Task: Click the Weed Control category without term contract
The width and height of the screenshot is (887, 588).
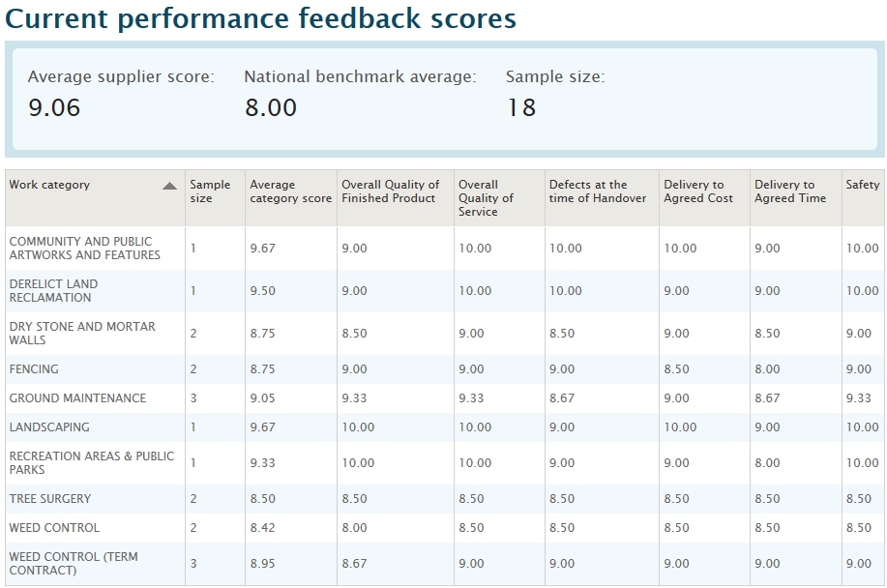Action: [x=54, y=527]
